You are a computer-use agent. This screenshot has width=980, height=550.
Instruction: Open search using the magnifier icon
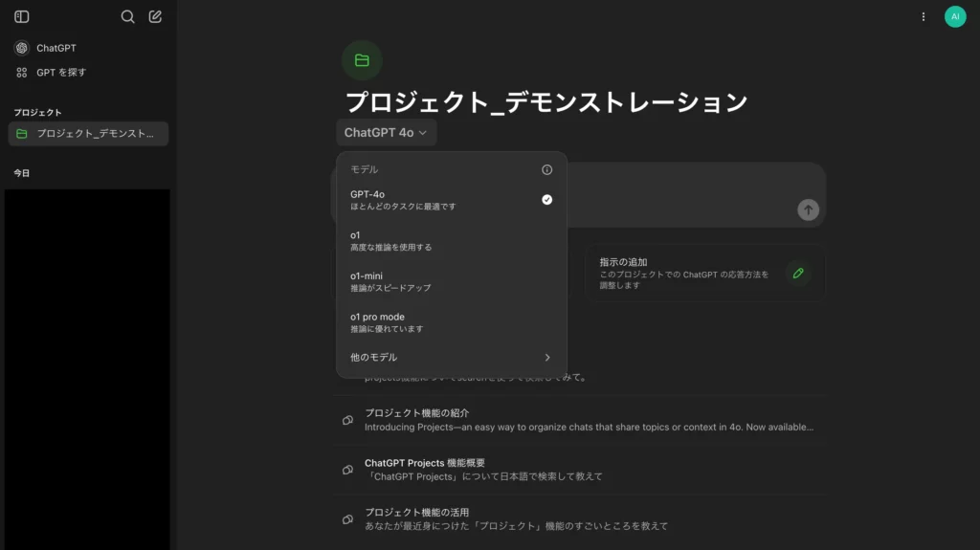point(128,16)
